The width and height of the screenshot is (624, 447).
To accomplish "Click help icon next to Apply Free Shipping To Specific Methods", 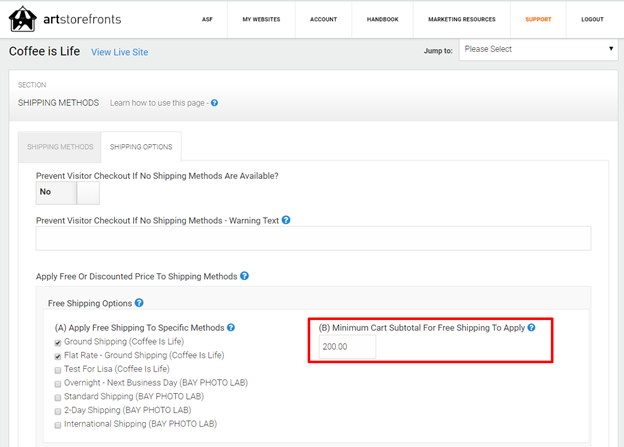I will pyautogui.click(x=231, y=327).
